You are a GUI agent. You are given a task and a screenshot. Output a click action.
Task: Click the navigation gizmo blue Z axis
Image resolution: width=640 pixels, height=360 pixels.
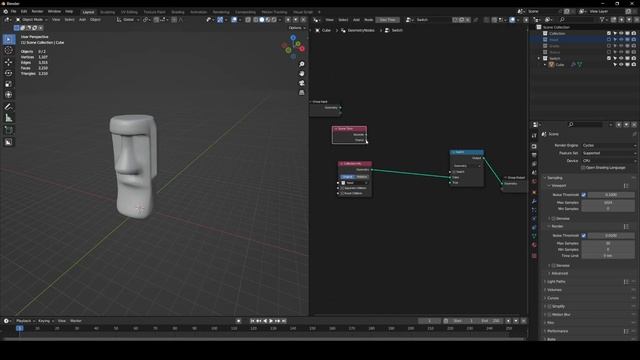[293, 38]
